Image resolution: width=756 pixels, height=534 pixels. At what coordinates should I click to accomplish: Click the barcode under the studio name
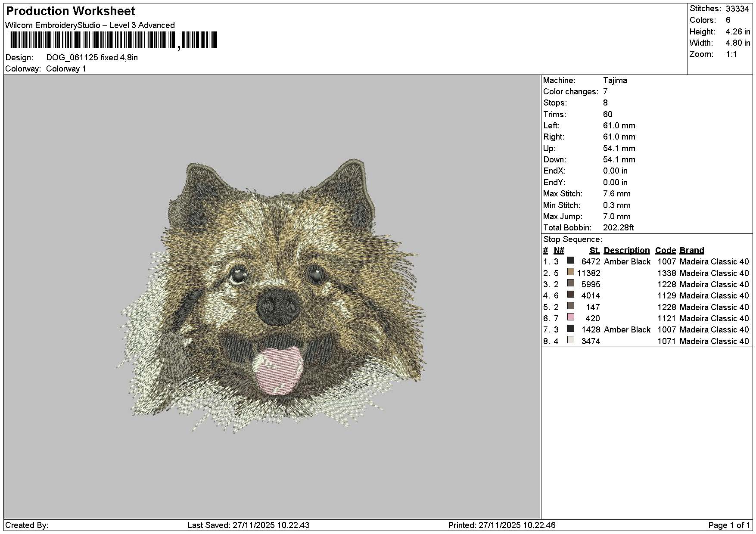(x=112, y=40)
